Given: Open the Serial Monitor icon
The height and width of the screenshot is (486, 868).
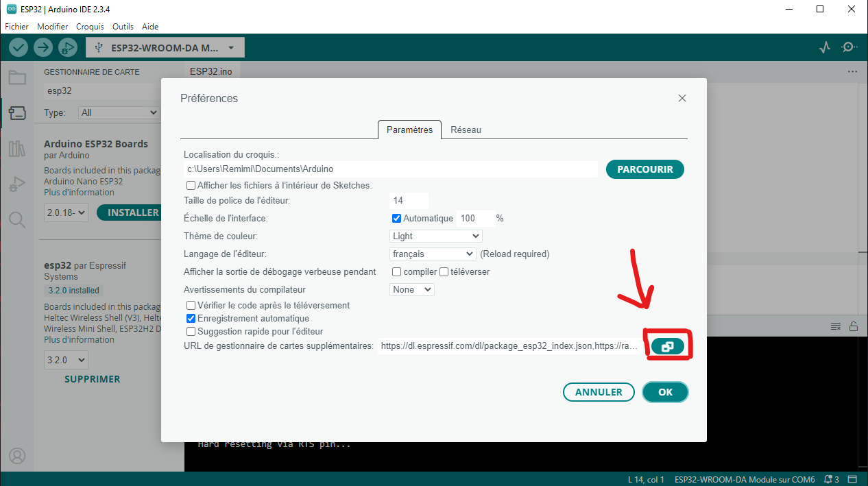Looking at the screenshot, I should pyautogui.click(x=849, y=47).
